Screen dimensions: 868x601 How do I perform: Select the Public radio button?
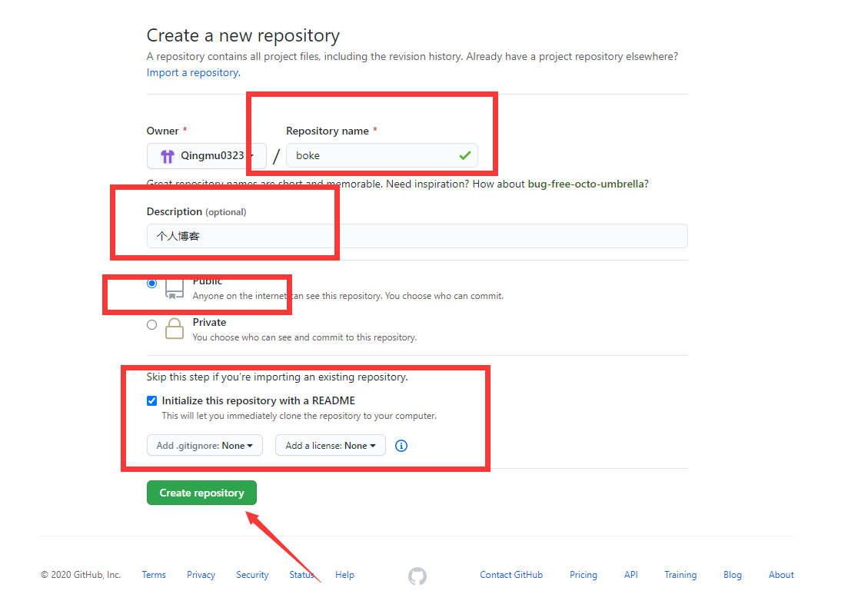pos(151,283)
